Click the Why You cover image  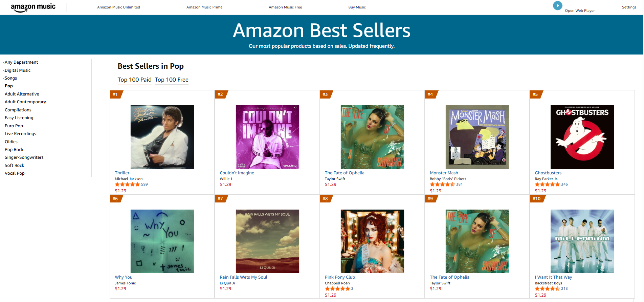(162, 241)
